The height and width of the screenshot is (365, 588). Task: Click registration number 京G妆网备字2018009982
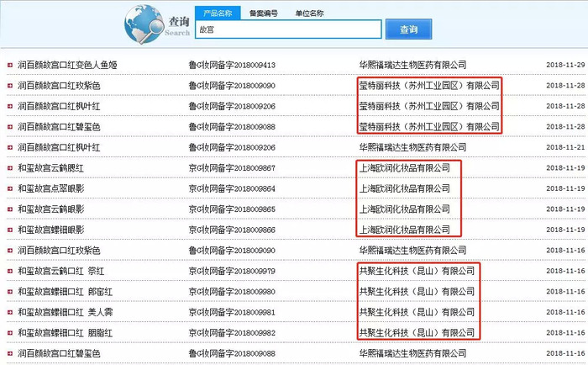point(232,333)
